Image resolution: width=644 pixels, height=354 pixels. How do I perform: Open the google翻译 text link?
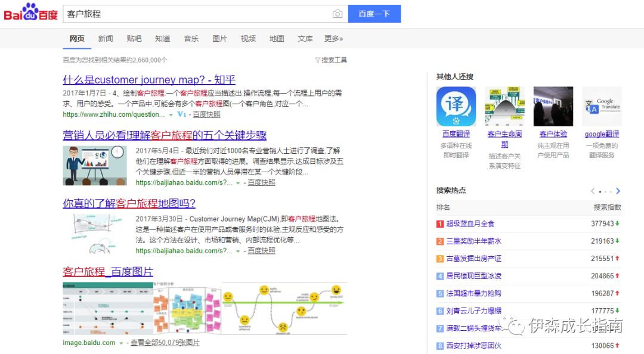[602, 134]
